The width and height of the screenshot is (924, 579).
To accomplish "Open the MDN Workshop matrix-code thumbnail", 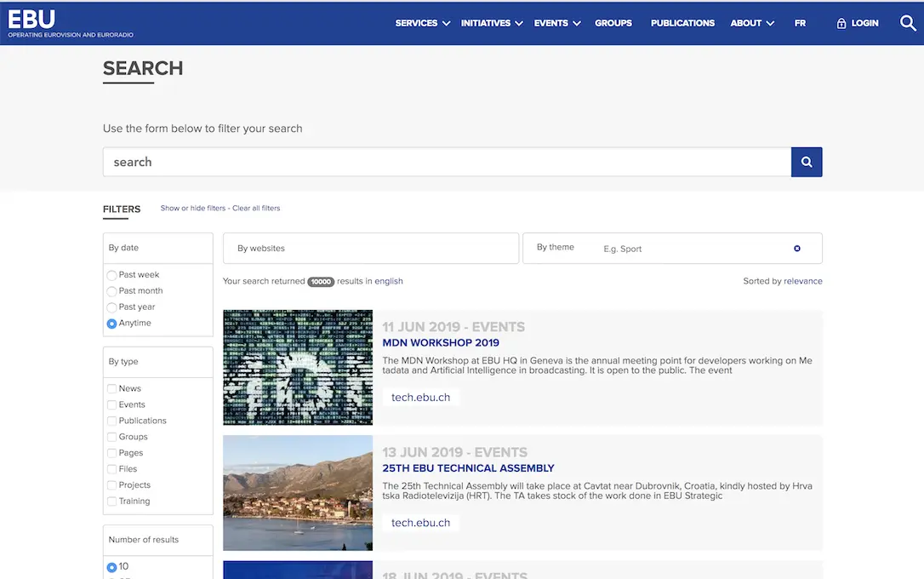I will point(298,367).
